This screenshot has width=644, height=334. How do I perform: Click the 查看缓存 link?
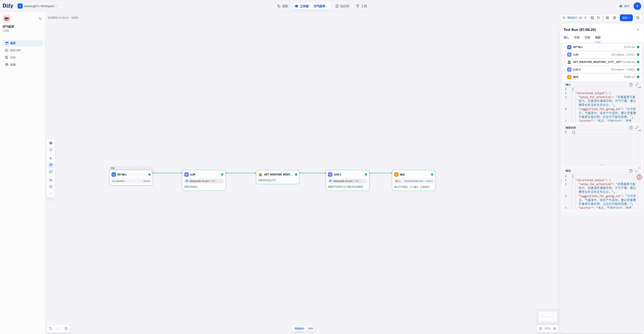click(x=299, y=329)
